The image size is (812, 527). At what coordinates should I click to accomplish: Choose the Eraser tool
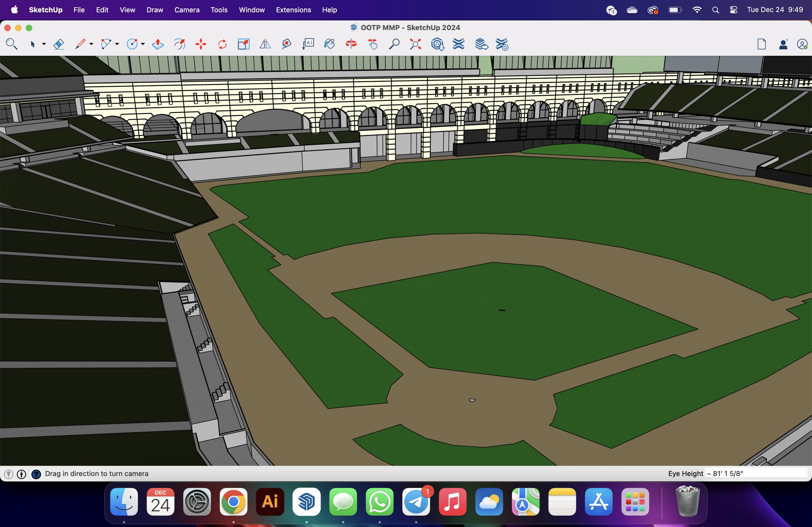point(59,44)
